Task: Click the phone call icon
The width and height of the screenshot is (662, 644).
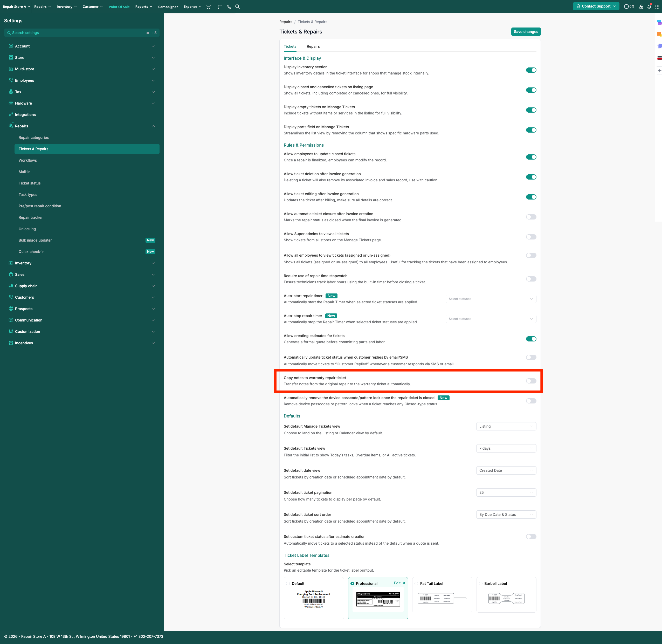Action: [229, 7]
